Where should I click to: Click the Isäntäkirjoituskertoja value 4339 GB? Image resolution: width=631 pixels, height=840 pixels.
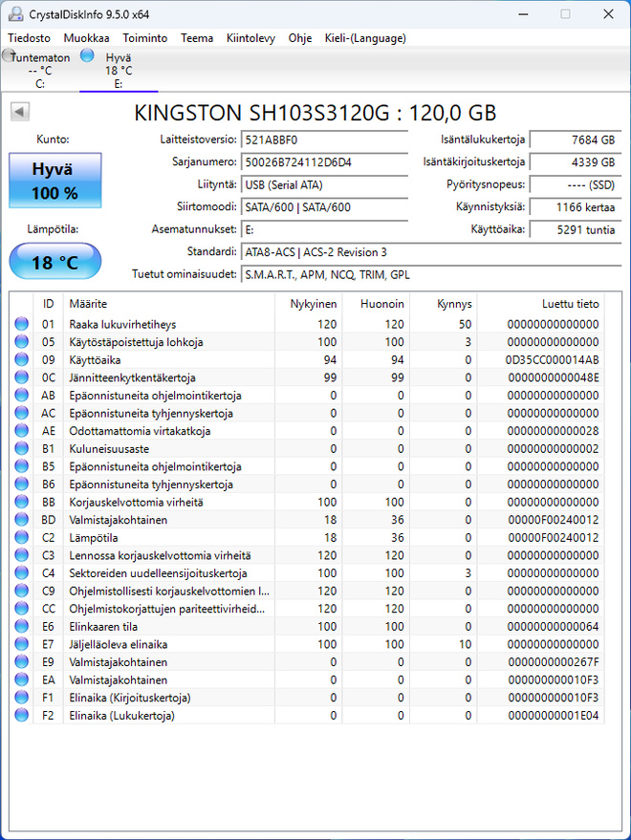click(576, 162)
